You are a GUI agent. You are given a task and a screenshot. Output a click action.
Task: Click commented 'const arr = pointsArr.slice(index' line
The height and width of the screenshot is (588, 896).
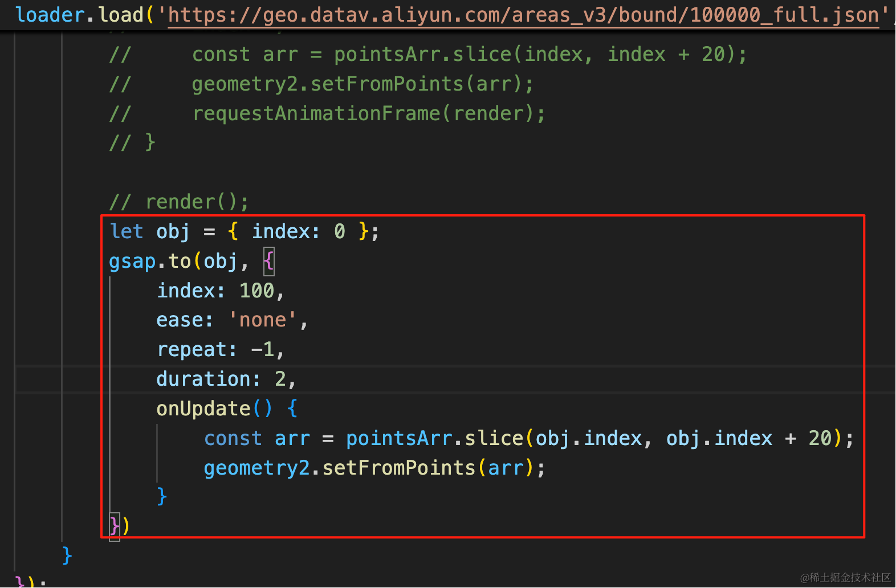click(x=428, y=55)
